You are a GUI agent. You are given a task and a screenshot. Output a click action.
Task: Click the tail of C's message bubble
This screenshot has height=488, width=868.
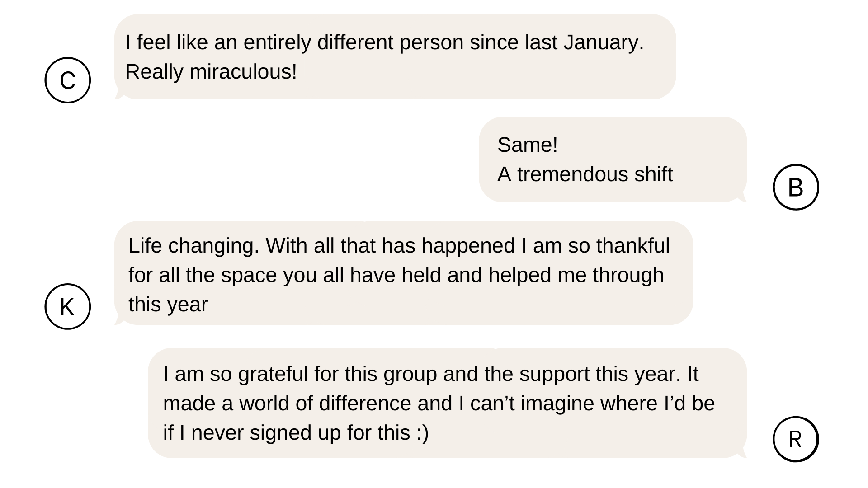pyautogui.click(x=119, y=94)
